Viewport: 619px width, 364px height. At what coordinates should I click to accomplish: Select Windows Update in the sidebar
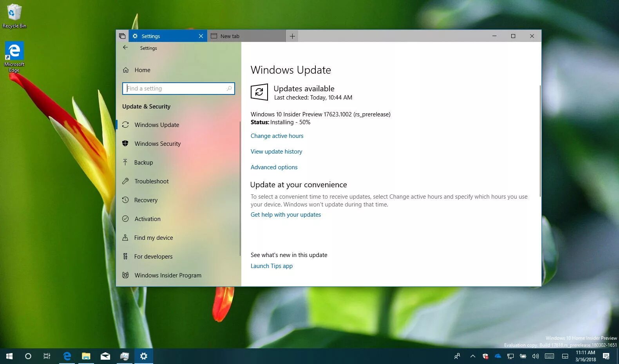[x=178, y=125]
